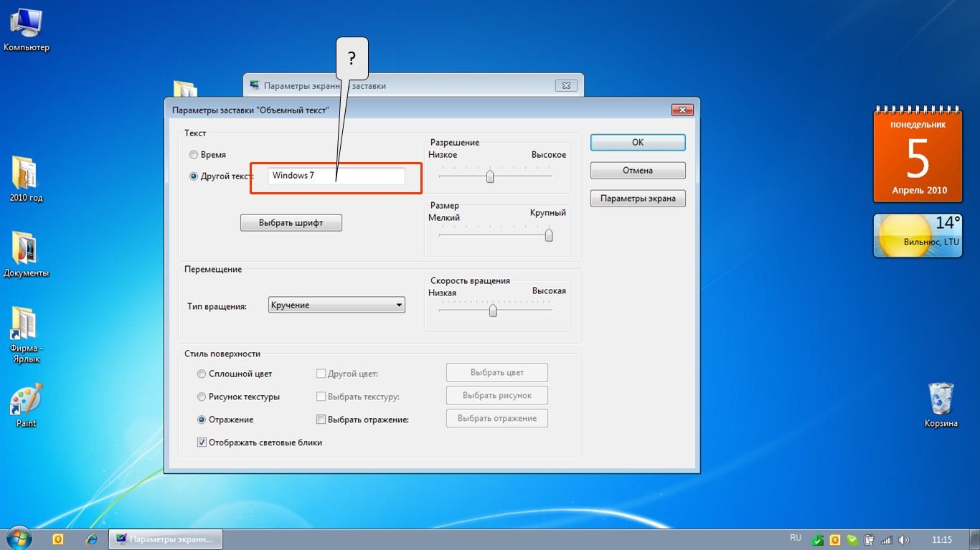980x550 pixels.
Task: Select the 'Время' radio button
Action: click(194, 155)
